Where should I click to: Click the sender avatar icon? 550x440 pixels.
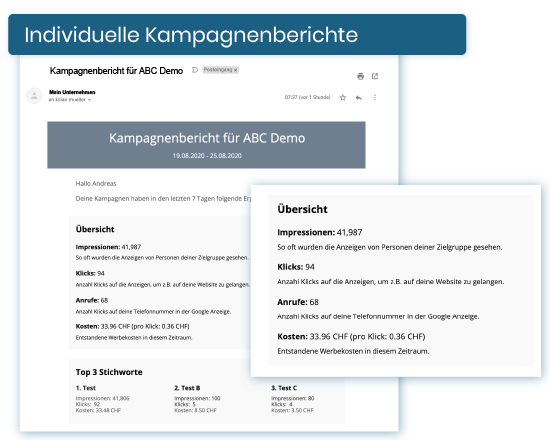[34, 96]
